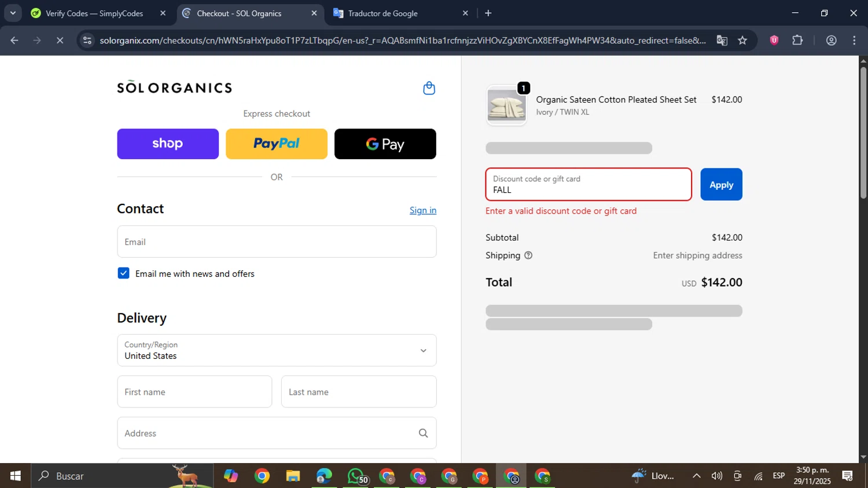Open the Extensions puzzle icon

(797, 41)
